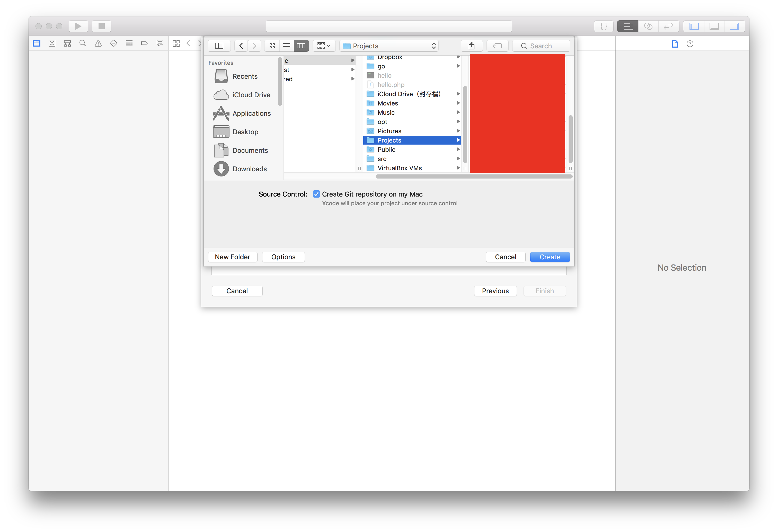Open Quick Help inspector question icon
The image size is (778, 532).
(689, 44)
